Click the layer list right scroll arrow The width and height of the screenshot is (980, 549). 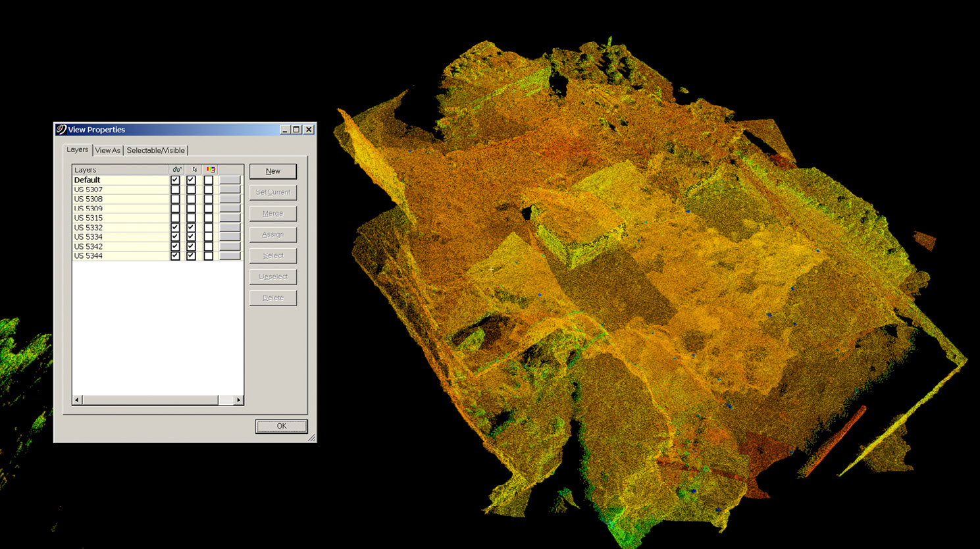pos(238,400)
